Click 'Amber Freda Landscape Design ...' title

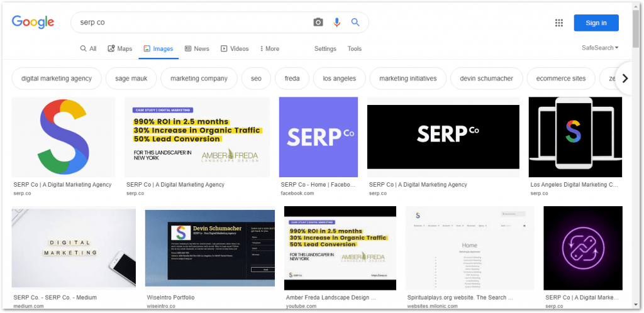[x=331, y=297]
